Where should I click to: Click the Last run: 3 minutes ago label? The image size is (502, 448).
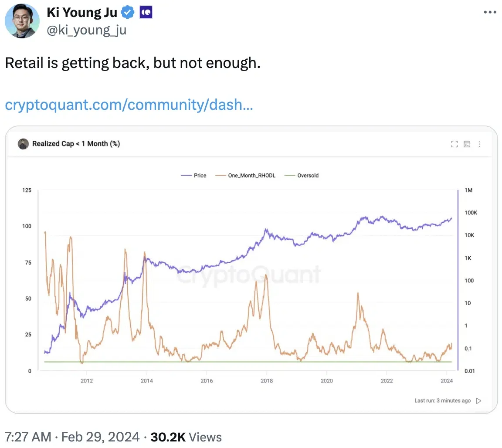tap(442, 400)
